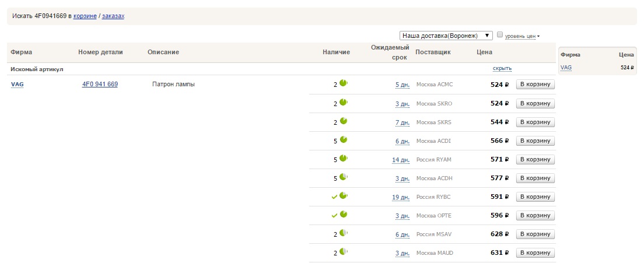Click the 3 дн. delivery term for OPTE
The width and height of the screenshot is (644, 263).
click(402, 216)
